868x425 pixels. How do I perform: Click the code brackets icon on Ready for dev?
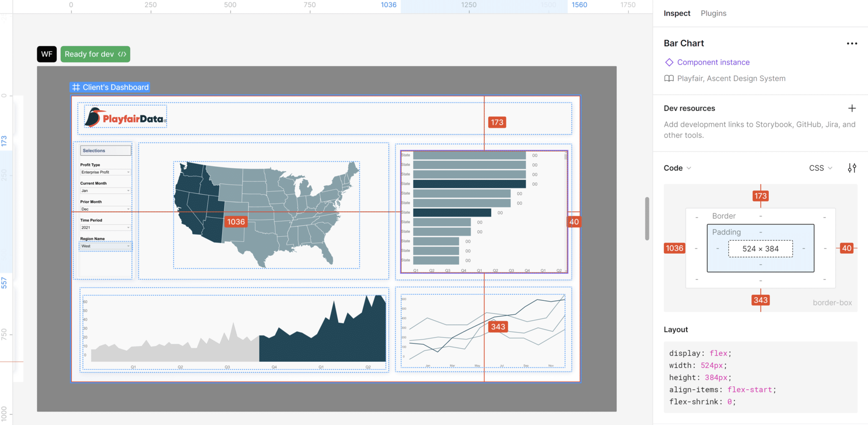[122, 54]
